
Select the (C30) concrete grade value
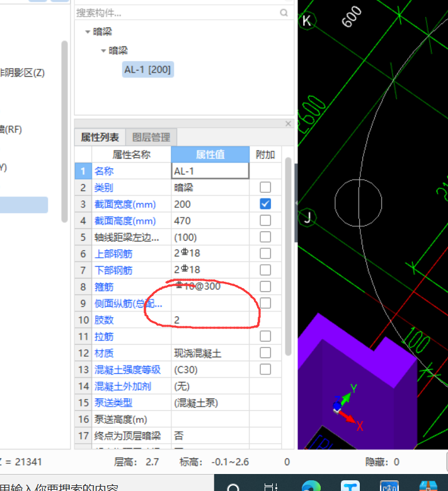point(210,370)
